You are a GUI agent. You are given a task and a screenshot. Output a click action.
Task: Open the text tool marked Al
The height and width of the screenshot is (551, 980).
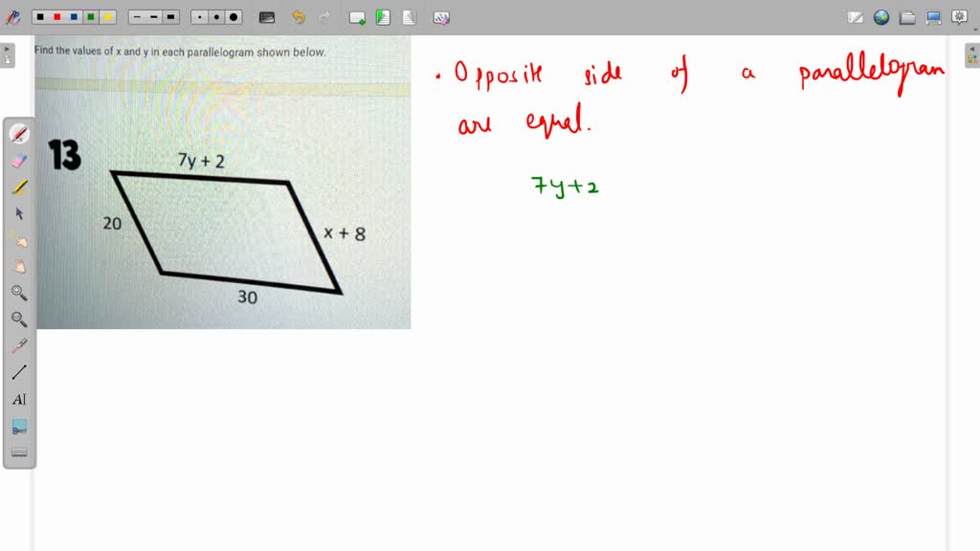(x=18, y=399)
